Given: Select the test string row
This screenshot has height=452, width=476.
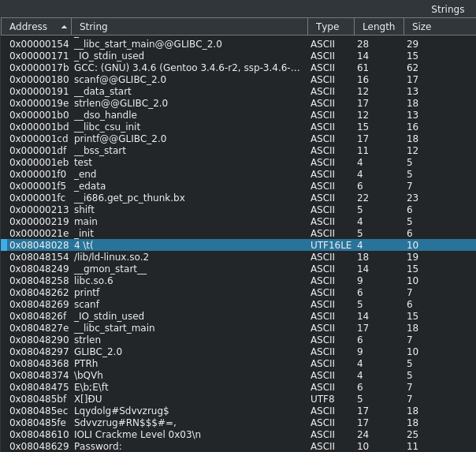Looking at the screenshot, I should [238, 162].
